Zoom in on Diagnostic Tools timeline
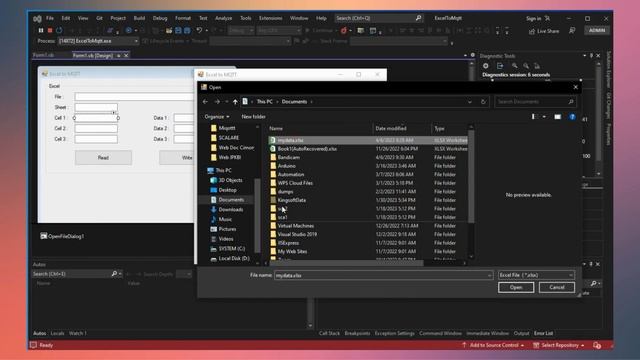 tap(514, 66)
